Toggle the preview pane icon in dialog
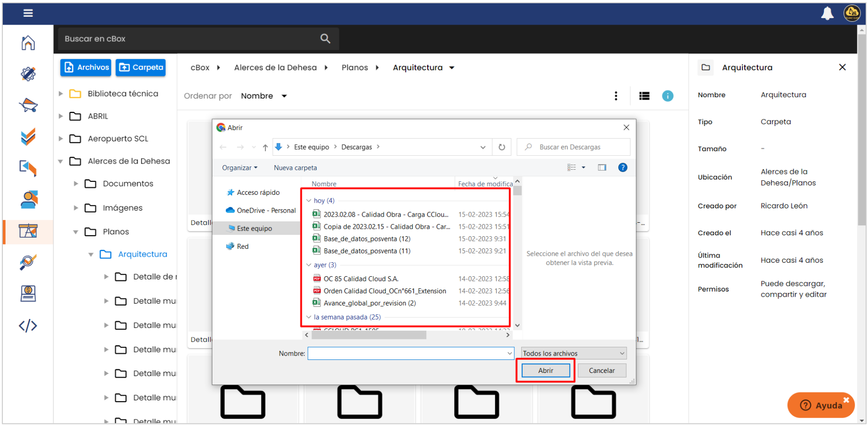 (602, 167)
